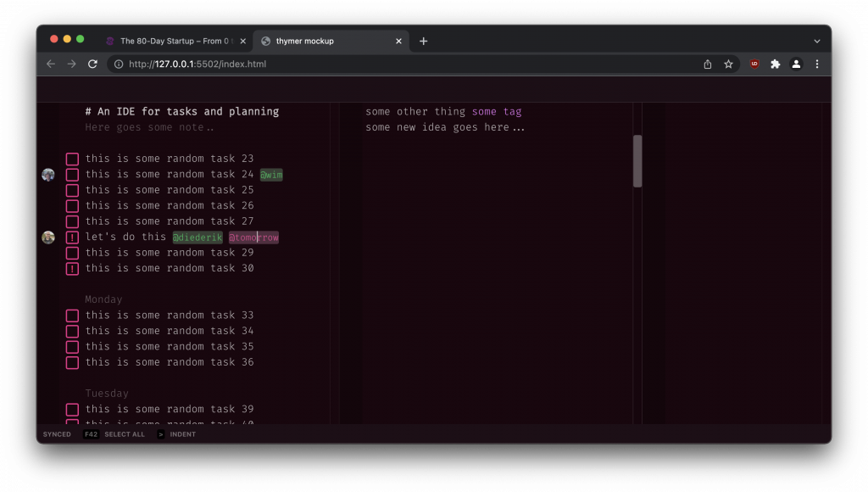Click the @tomorrow date tag
This screenshot has width=868, height=492.
pyautogui.click(x=253, y=238)
